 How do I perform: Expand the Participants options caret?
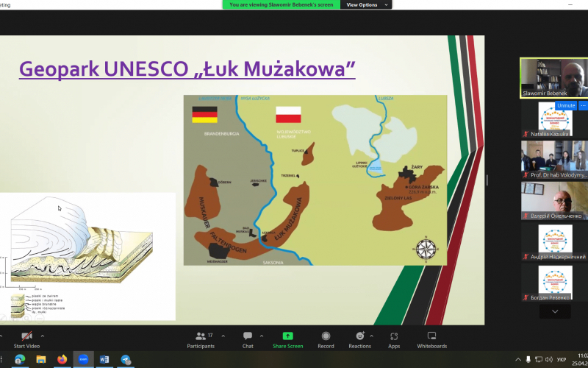[x=223, y=336]
